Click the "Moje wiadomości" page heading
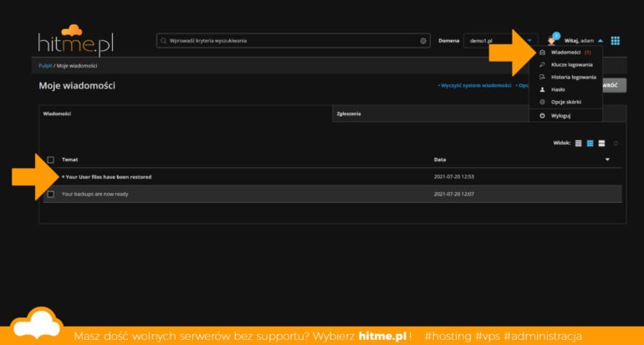 [77, 86]
